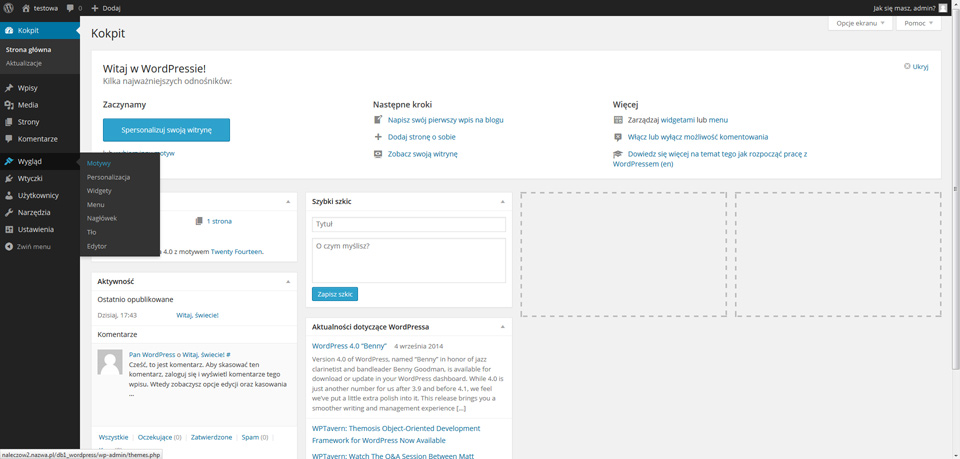Open Aktualizacje under Kokpit
Viewport: 960px width, 459px height.
(24, 63)
